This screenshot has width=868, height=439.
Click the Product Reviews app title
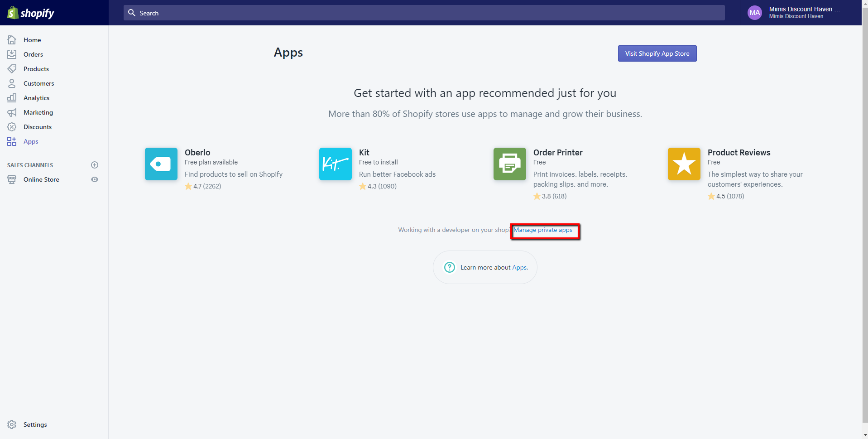click(x=739, y=153)
